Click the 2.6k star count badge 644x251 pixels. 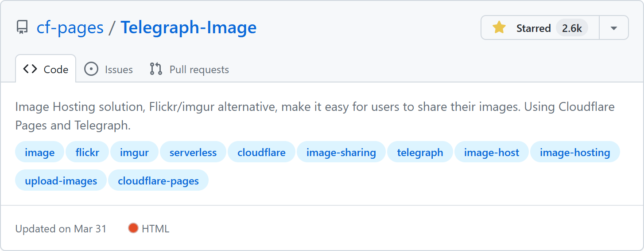[x=572, y=28]
